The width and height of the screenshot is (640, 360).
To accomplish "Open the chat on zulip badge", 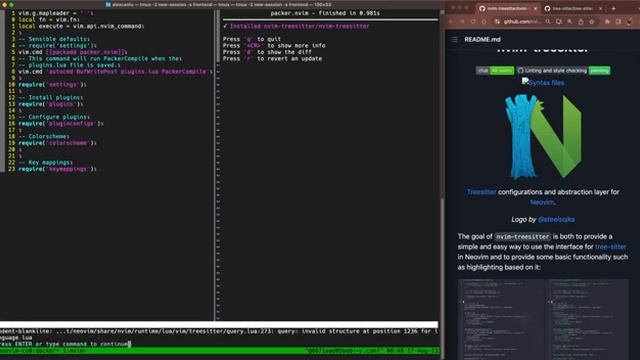I will 495,71.
